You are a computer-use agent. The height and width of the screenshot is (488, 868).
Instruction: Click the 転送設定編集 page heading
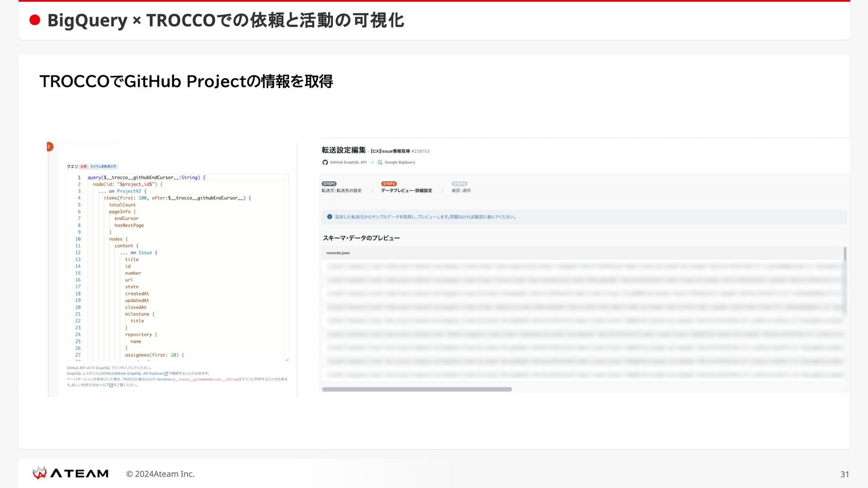[x=344, y=150]
